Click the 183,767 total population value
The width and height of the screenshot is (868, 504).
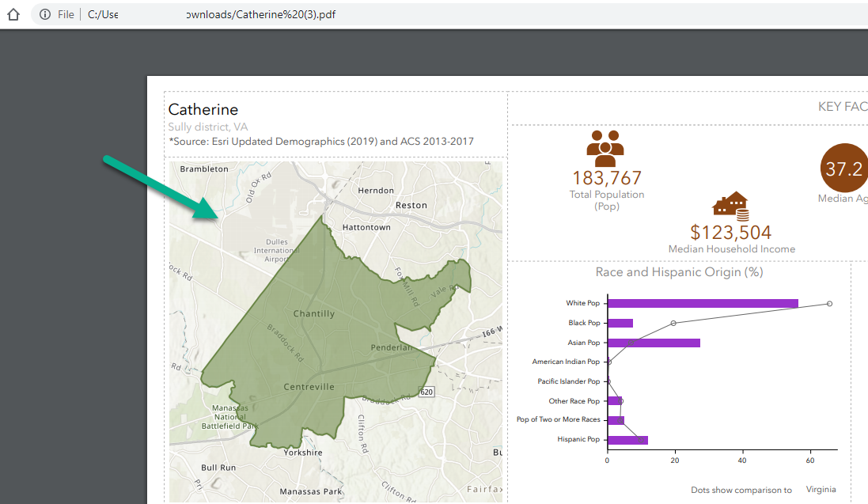[x=607, y=178]
